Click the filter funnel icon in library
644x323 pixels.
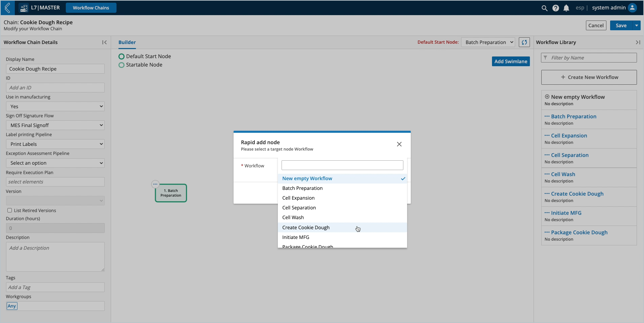(x=545, y=58)
